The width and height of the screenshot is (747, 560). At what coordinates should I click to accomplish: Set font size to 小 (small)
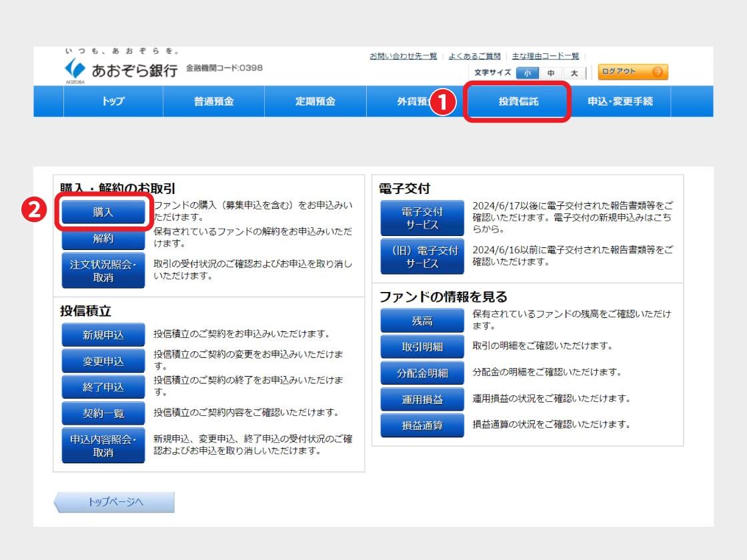click(528, 73)
